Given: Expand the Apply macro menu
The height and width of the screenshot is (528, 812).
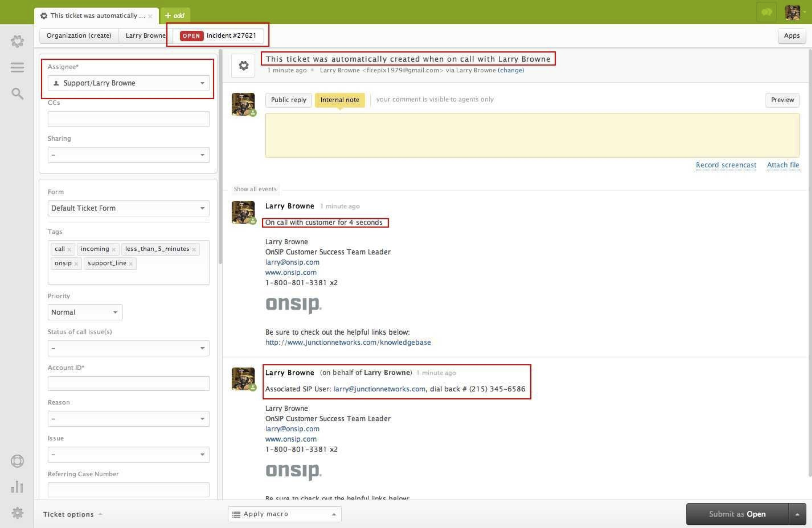Looking at the screenshot, I should (x=284, y=514).
